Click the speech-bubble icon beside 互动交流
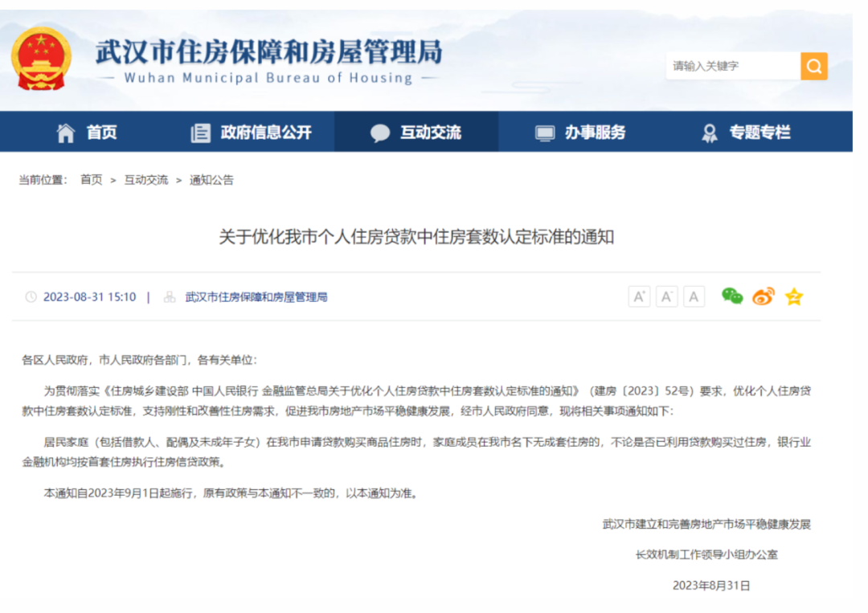The width and height of the screenshot is (868, 613). (380, 133)
